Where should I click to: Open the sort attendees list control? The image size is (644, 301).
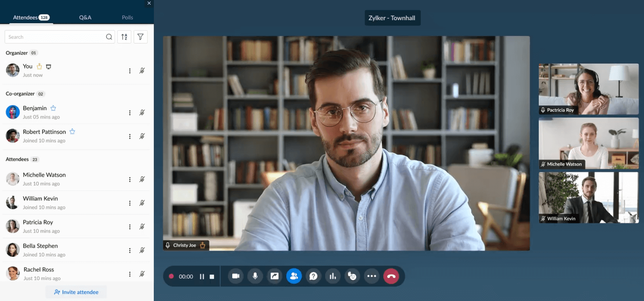pos(124,37)
